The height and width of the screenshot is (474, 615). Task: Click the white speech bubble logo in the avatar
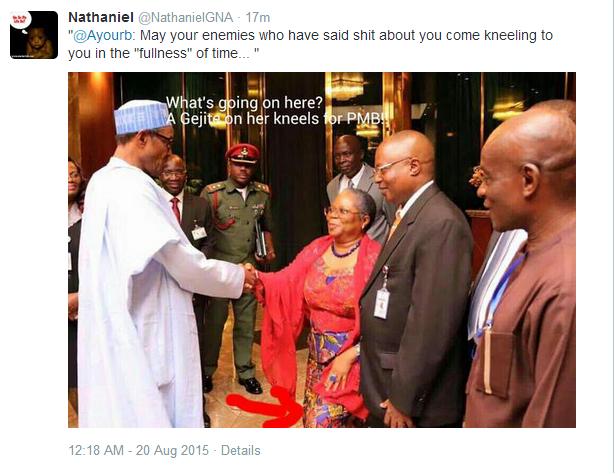tap(20, 20)
